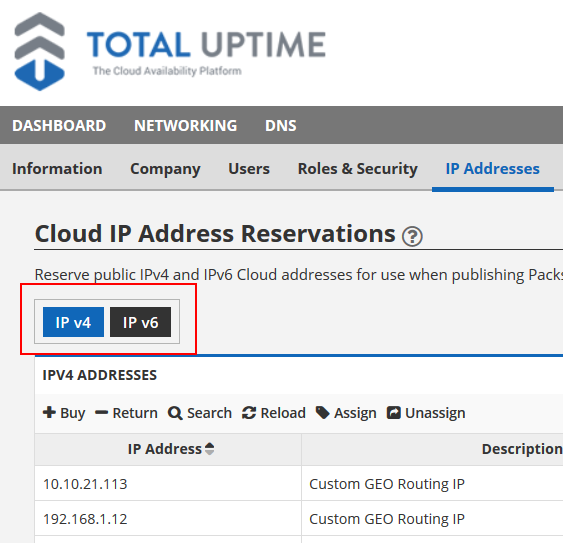Click the Total Uptime logo

(169, 51)
